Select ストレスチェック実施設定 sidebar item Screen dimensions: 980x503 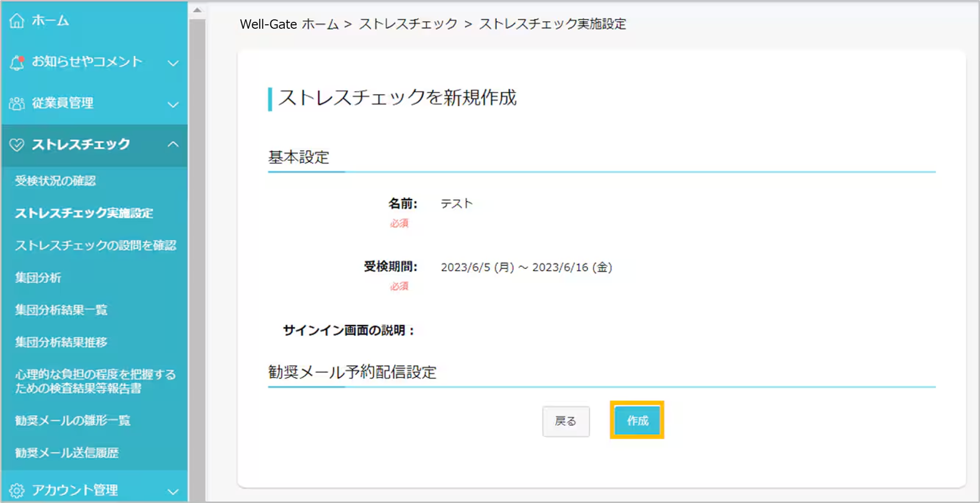point(84,213)
